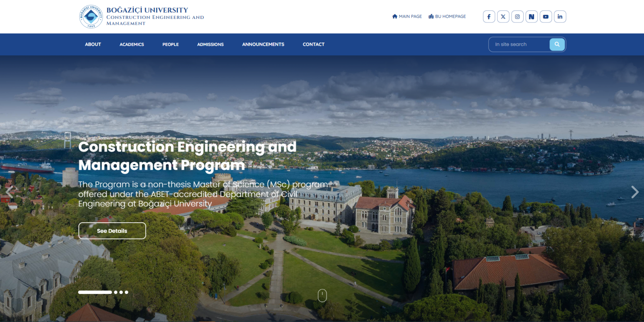Open the Announcements menu item
Image resolution: width=644 pixels, height=322 pixels.
(263, 44)
